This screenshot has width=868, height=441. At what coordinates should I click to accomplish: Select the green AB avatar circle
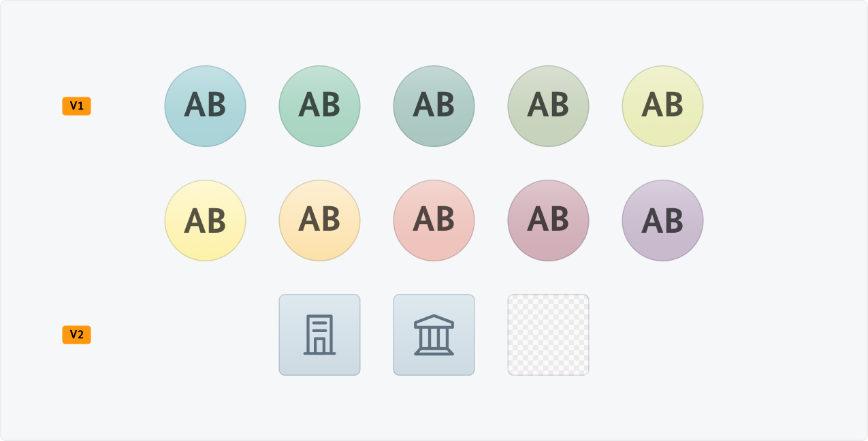[319, 106]
